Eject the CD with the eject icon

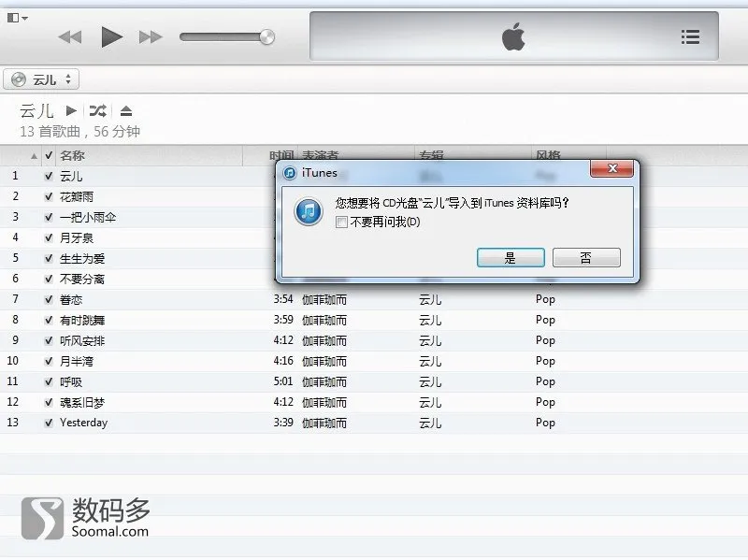126,111
